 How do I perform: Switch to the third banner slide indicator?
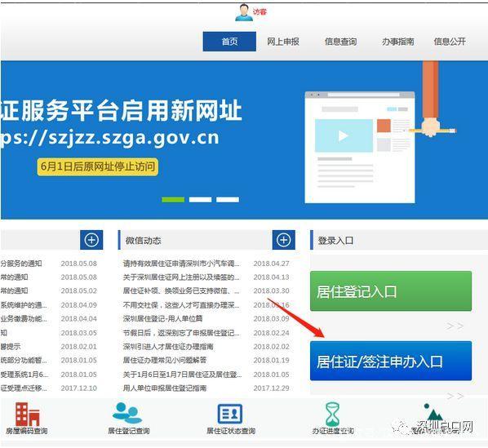(x=228, y=200)
